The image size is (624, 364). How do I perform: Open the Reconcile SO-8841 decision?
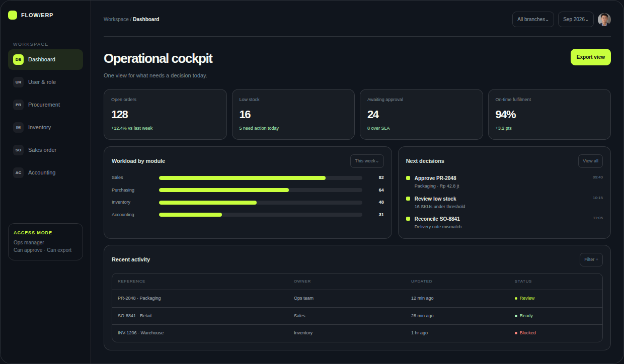504,223
